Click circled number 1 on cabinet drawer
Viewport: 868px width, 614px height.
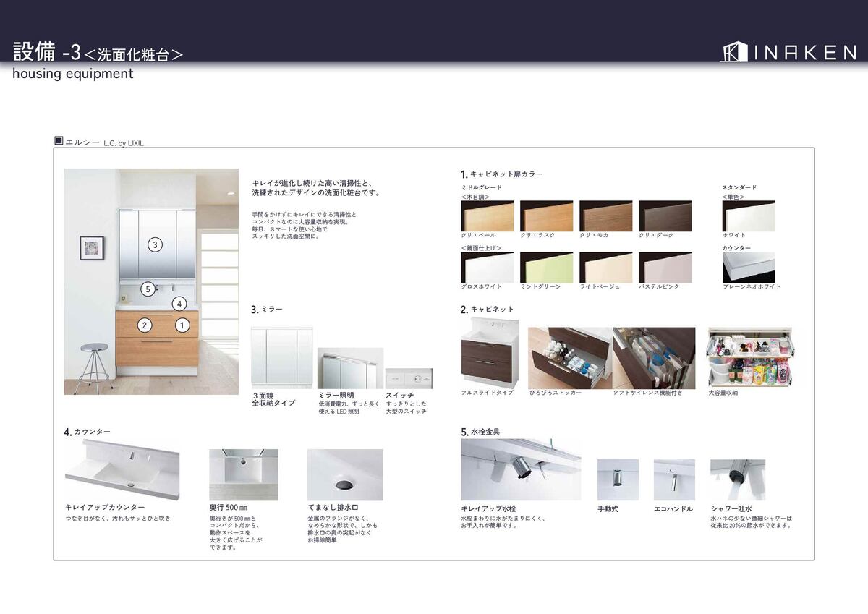(x=182, y=325)
